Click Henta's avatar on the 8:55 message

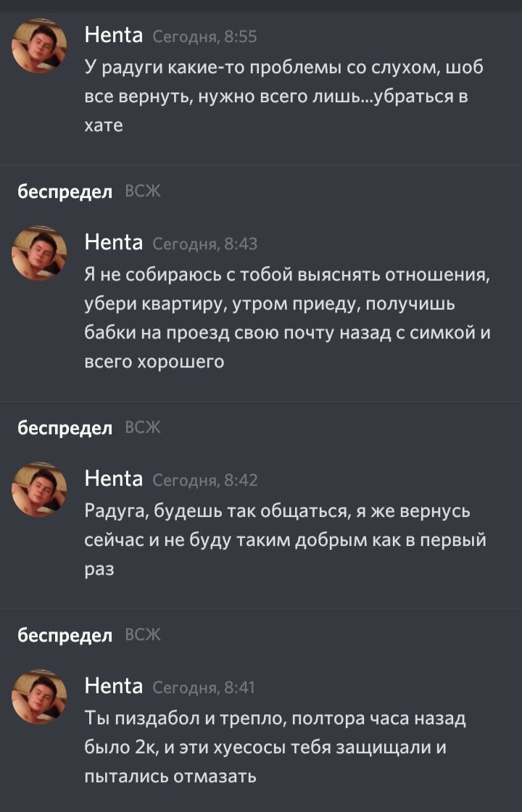point(39,46)
